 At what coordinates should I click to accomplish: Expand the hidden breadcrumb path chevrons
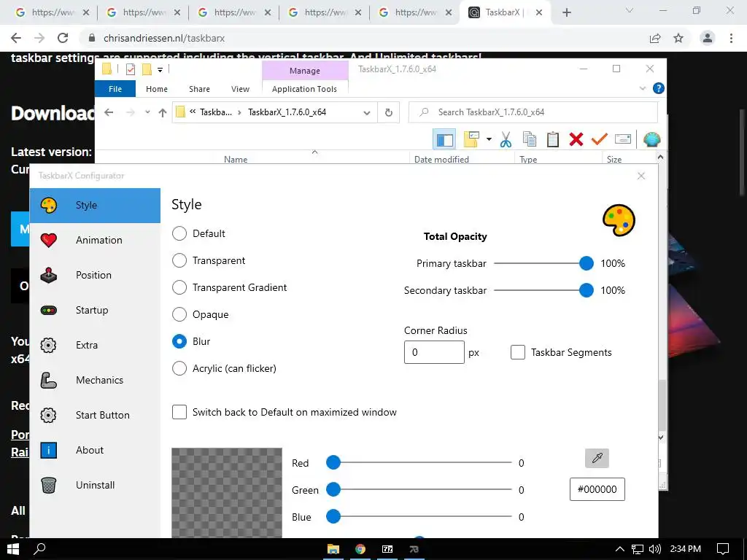193,112
